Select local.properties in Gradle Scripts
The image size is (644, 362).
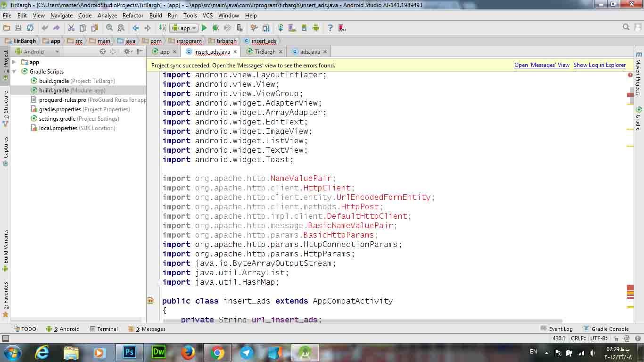click(x=73, y=128)
